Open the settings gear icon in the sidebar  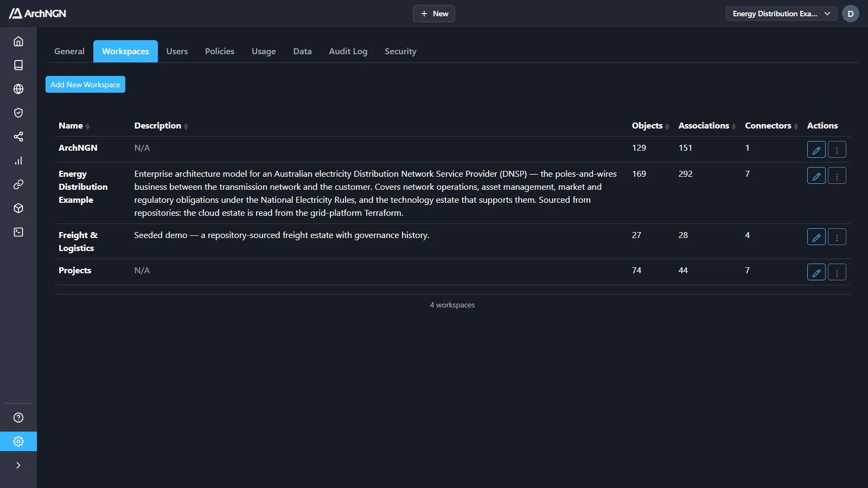(x=18, y=441)
